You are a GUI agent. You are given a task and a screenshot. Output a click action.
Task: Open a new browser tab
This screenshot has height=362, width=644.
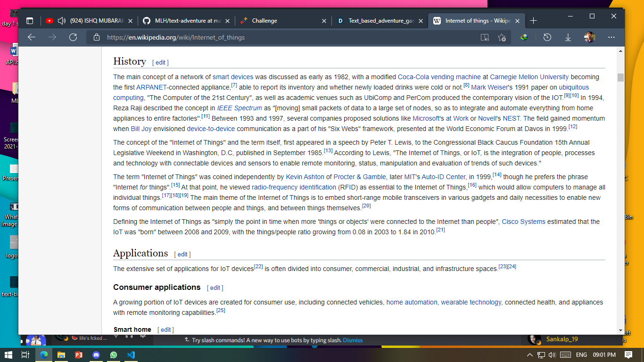[533, 21]
